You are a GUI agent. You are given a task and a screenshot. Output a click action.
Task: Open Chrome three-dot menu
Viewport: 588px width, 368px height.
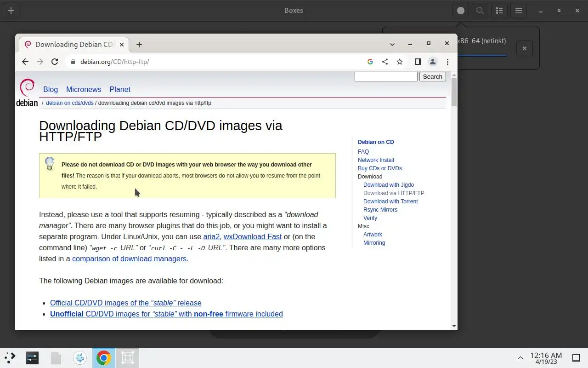[x=447, y=62]
